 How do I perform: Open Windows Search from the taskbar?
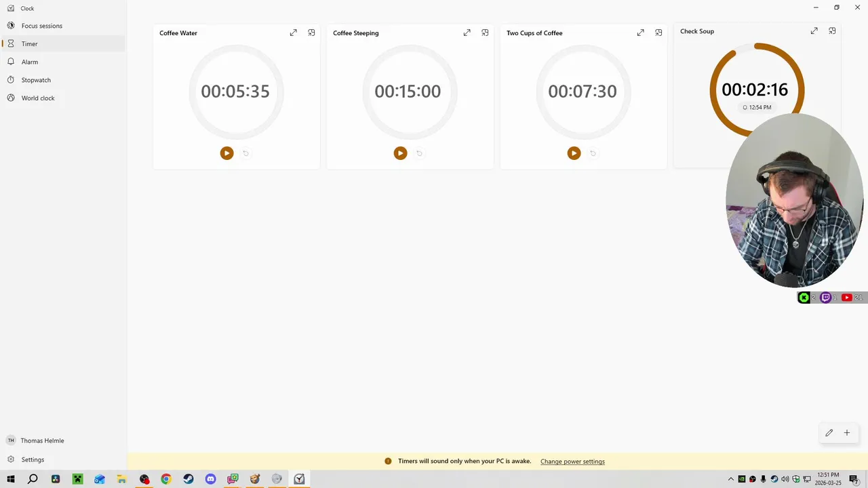33,479
